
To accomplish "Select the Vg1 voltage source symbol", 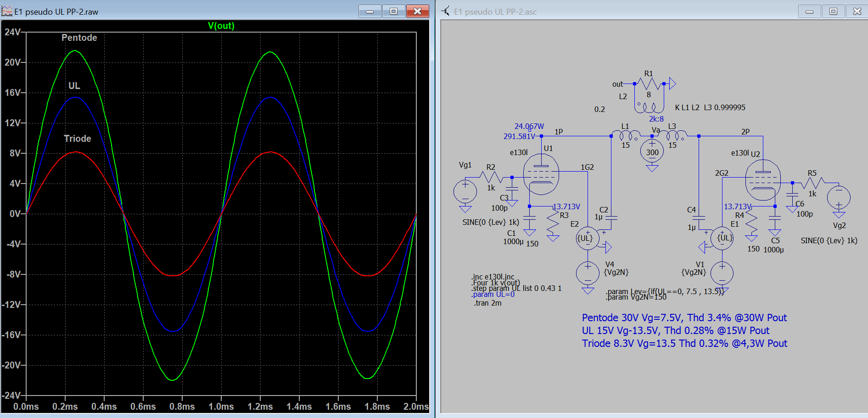I will coord(465,191).
